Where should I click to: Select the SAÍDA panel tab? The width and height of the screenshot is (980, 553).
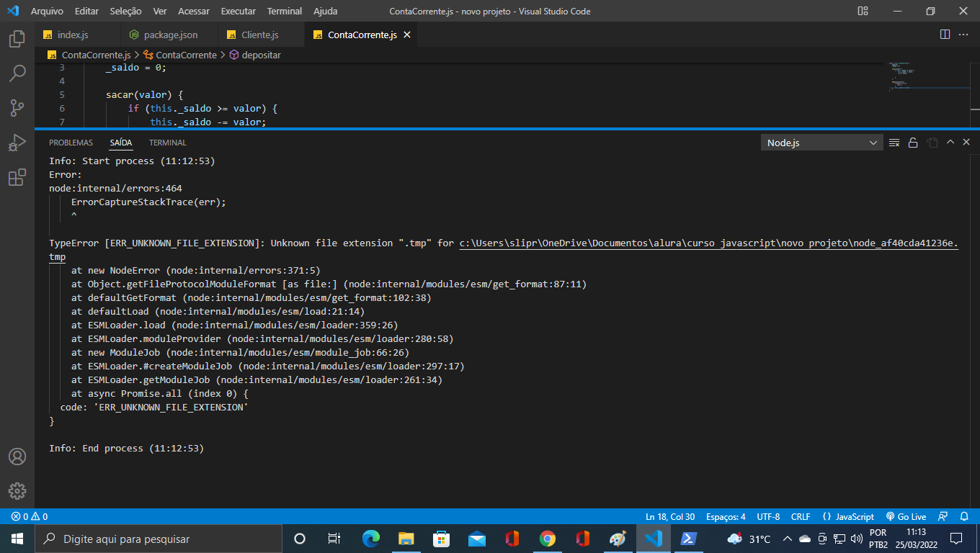pos(121,143)
